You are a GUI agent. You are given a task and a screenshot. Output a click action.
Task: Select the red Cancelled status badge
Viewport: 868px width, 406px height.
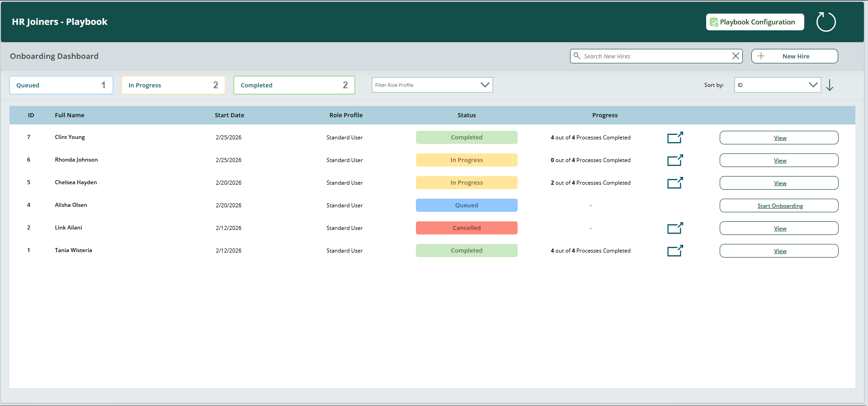point(467,228)
